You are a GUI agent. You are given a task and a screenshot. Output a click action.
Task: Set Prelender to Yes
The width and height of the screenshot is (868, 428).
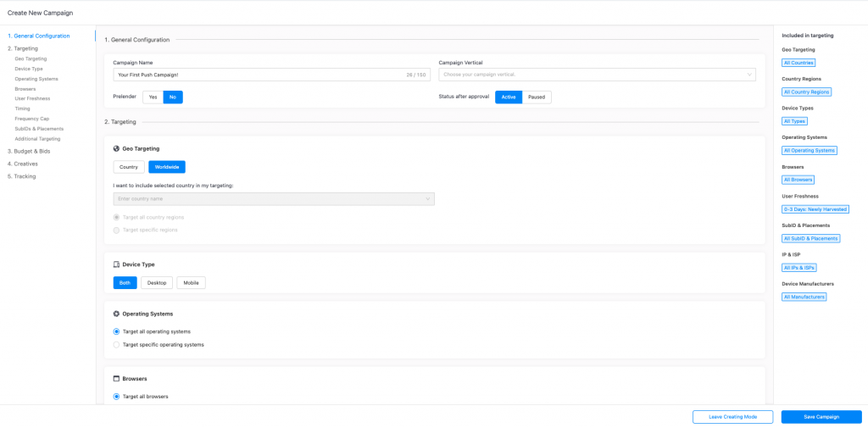153,97
